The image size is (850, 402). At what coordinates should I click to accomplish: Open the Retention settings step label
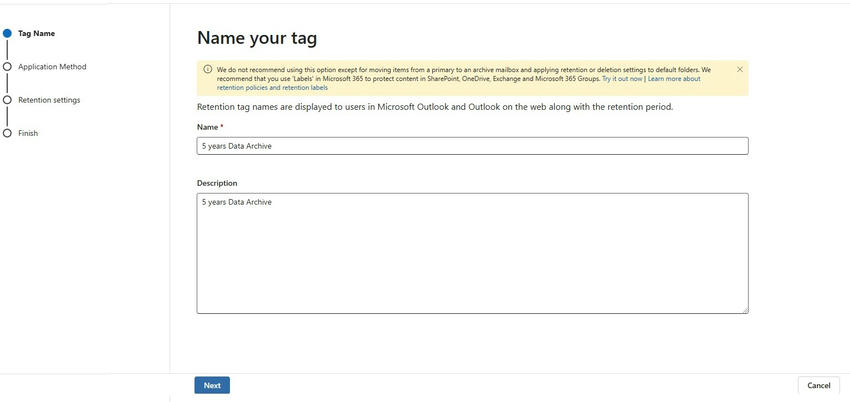pos(49,100)
